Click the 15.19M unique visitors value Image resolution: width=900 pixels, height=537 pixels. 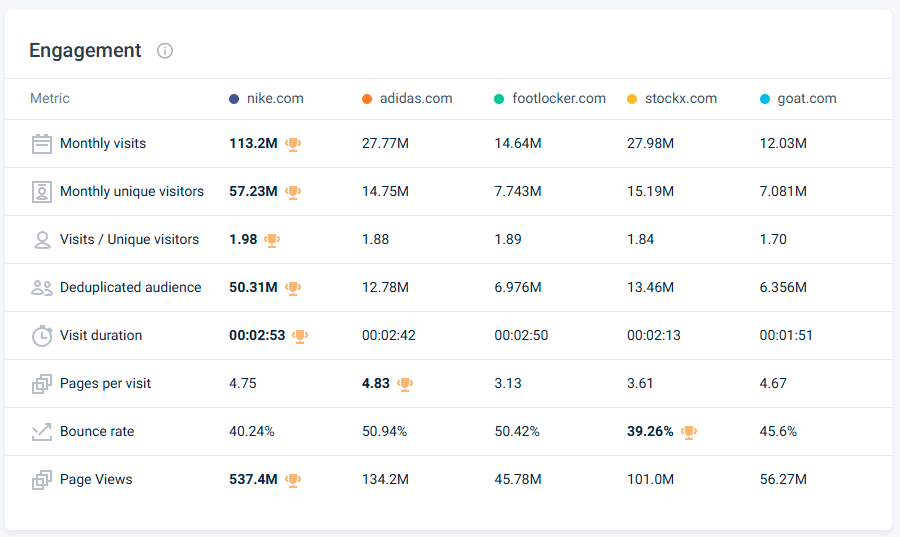650,192
